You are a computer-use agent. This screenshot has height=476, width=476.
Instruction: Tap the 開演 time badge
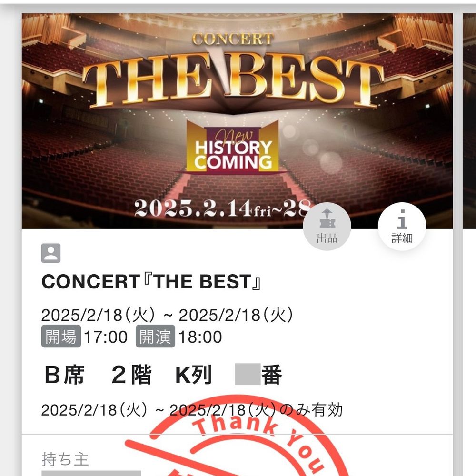point(155,336)
